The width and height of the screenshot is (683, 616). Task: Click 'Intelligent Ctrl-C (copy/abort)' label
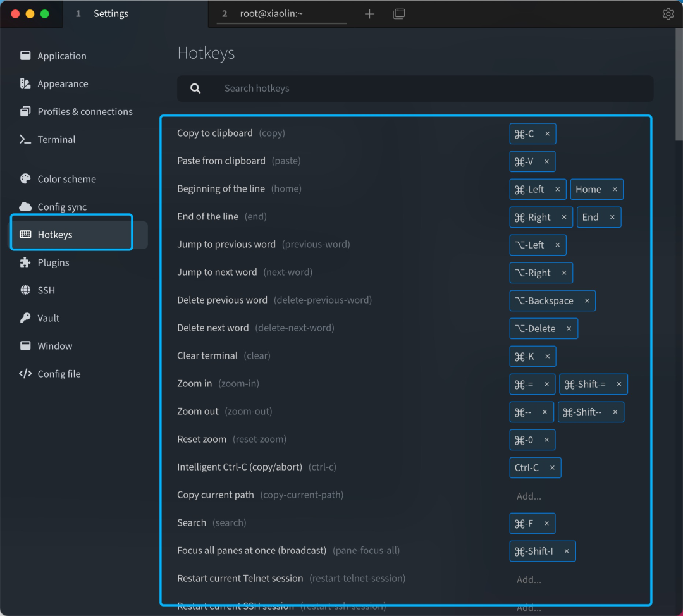pyautogui.click(x=240, y=467)
